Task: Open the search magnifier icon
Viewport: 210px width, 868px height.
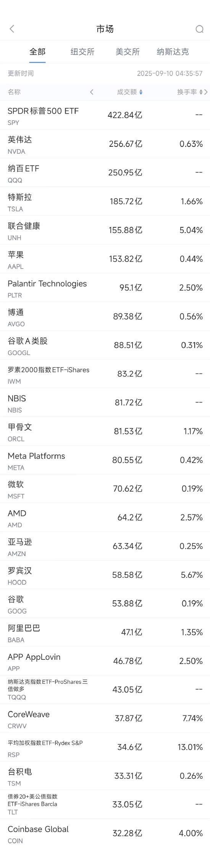Action: point(199,29)
